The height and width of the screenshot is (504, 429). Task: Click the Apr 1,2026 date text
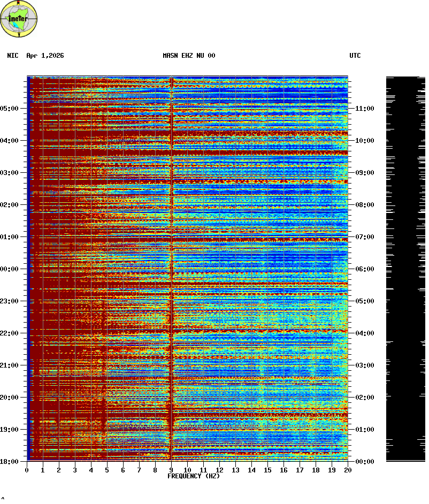[45, 56]
